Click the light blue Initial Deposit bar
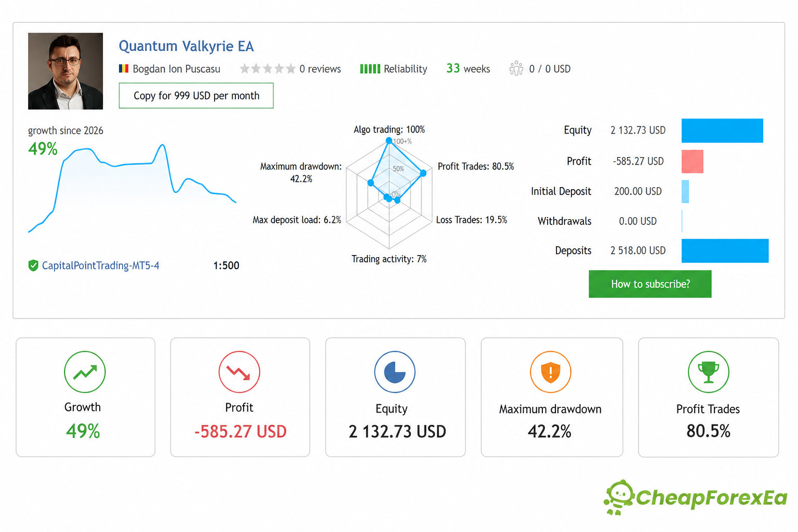 (x=685, y=192)
